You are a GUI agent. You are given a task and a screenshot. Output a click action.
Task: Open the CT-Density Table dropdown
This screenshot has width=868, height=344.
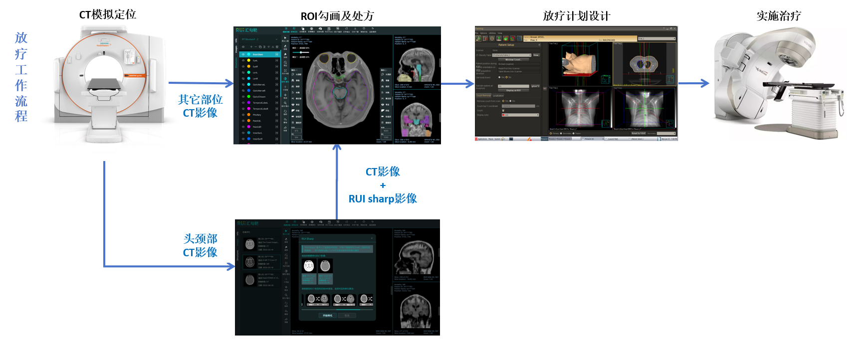[x=530, y=55]
